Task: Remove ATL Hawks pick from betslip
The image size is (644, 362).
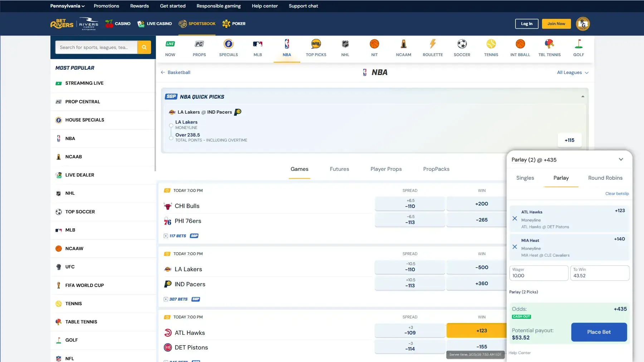Action: coord(514,218)
